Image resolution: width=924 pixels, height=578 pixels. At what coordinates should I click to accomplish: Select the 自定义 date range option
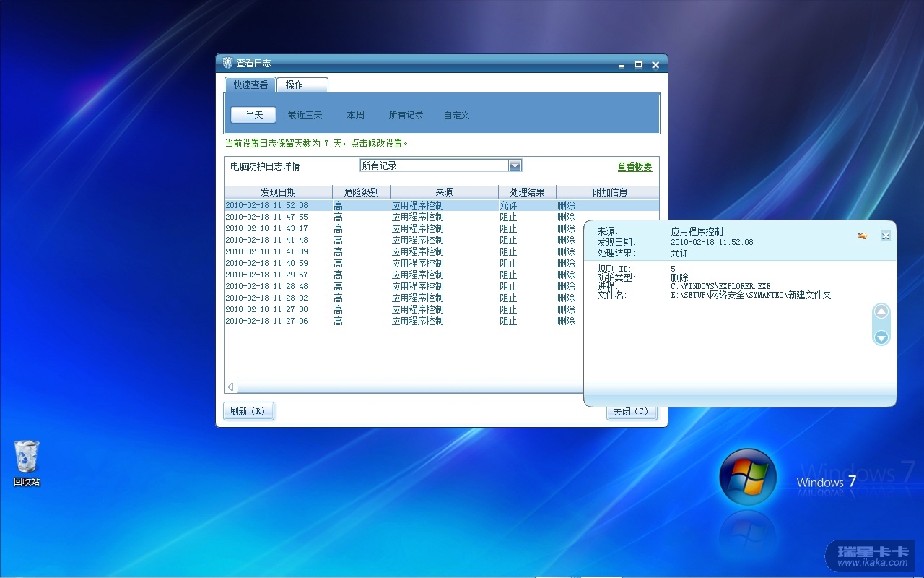456,115
